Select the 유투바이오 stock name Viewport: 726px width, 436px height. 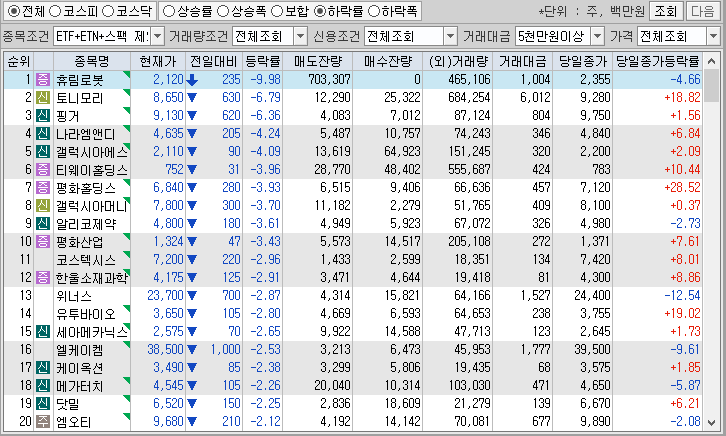pos(86,314)
